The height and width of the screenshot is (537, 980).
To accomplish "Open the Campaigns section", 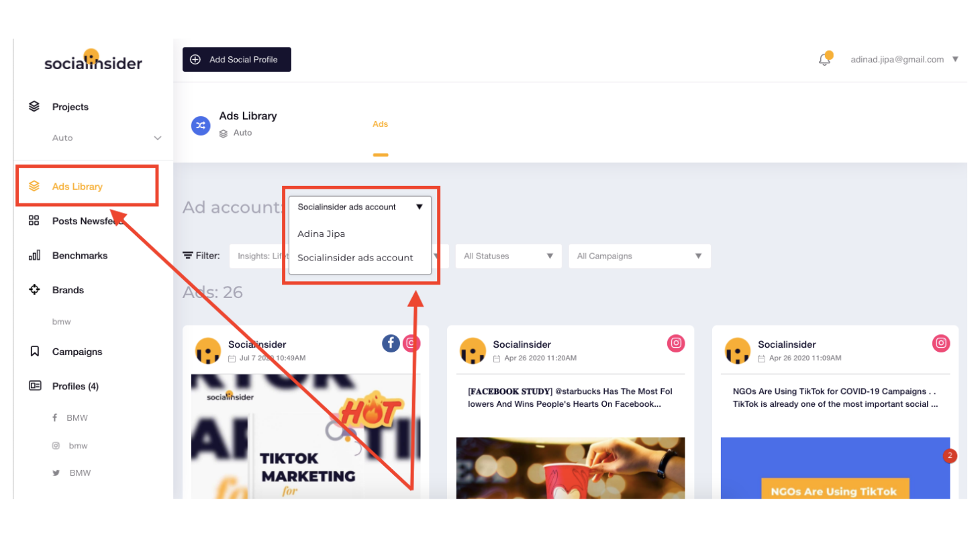I will pyautogui.click(x=77, y=352).
